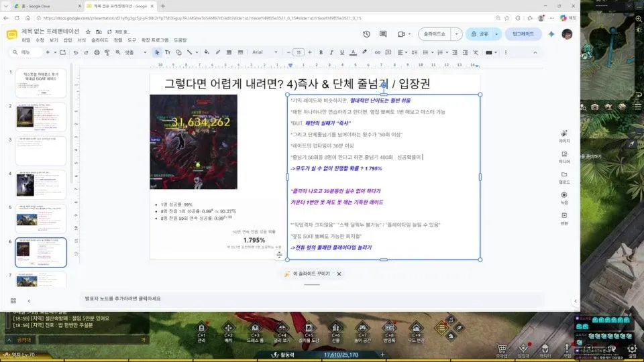Open the game settings gear icon
This screenshot has height=362, width=644.
(632, 350)
